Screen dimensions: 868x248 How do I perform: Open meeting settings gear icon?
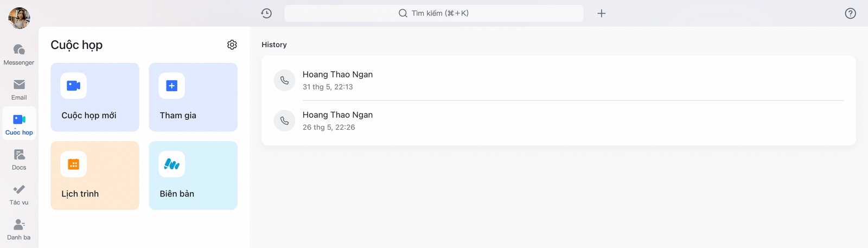(x=232, y=44)
